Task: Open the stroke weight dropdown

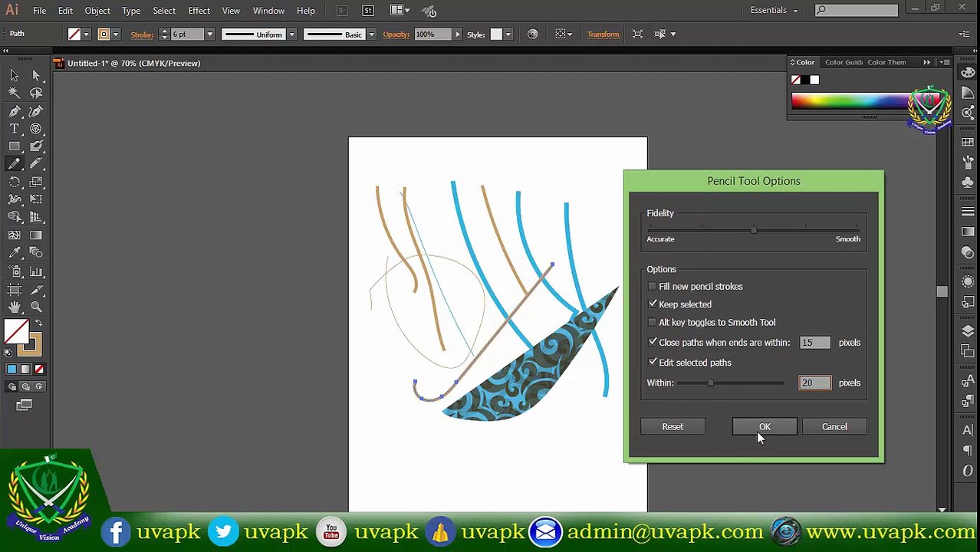Action: coord(209,34)
